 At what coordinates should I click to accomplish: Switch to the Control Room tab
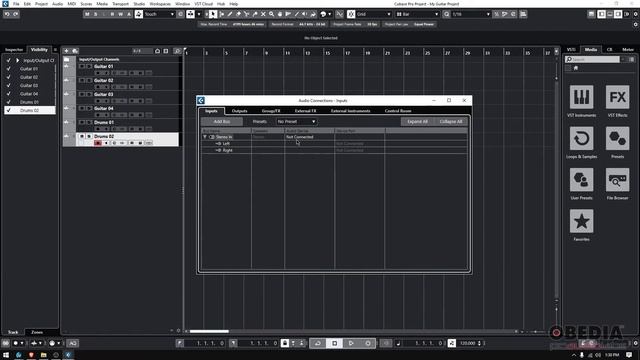coord(398,111)
